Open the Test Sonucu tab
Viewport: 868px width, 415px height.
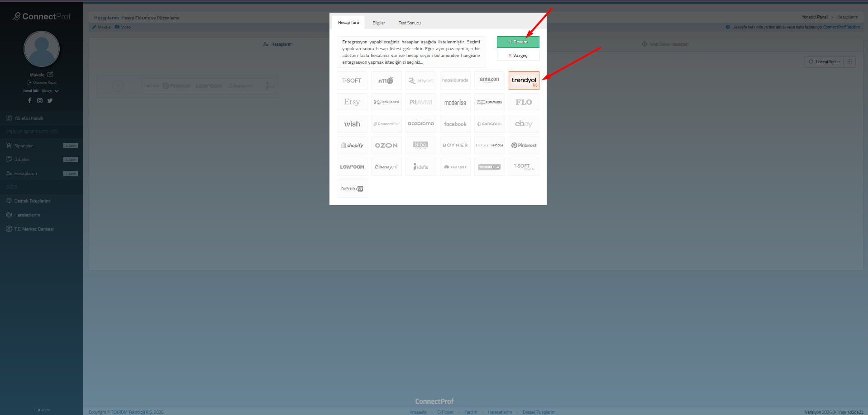tap(409, 23)
